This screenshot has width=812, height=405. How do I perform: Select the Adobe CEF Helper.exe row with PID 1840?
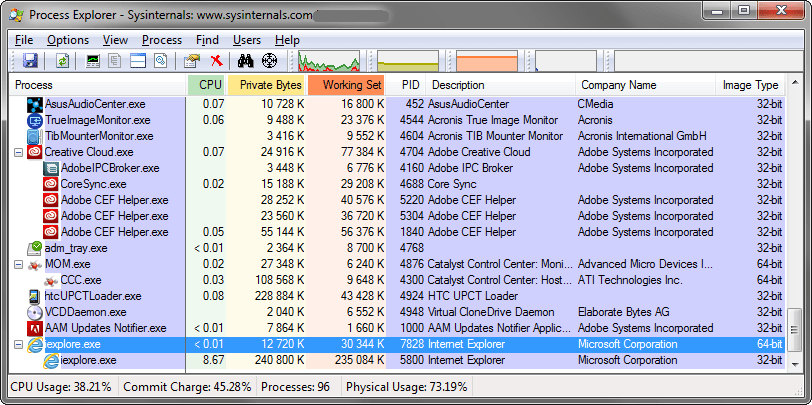coord(397,233)
